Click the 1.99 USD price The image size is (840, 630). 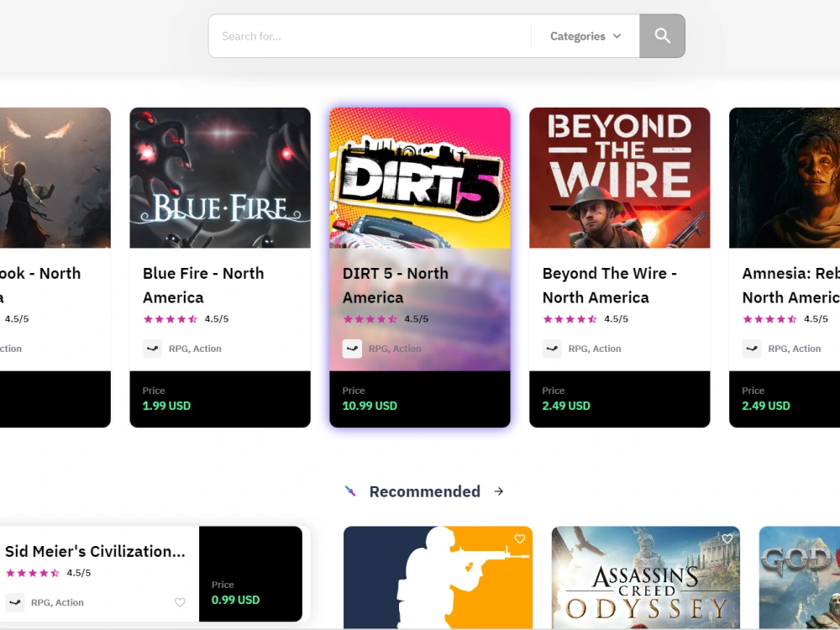(166, 406)
